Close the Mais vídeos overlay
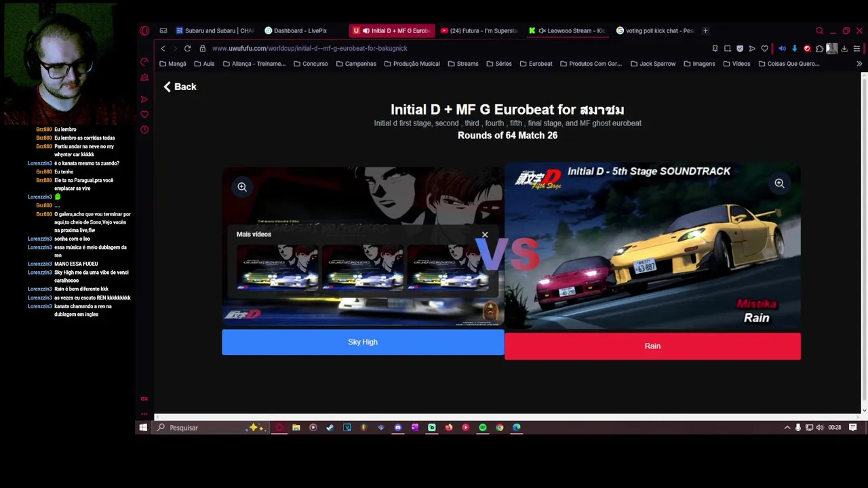Viewport: 868px width, 488px height. [x=485, y=235]
